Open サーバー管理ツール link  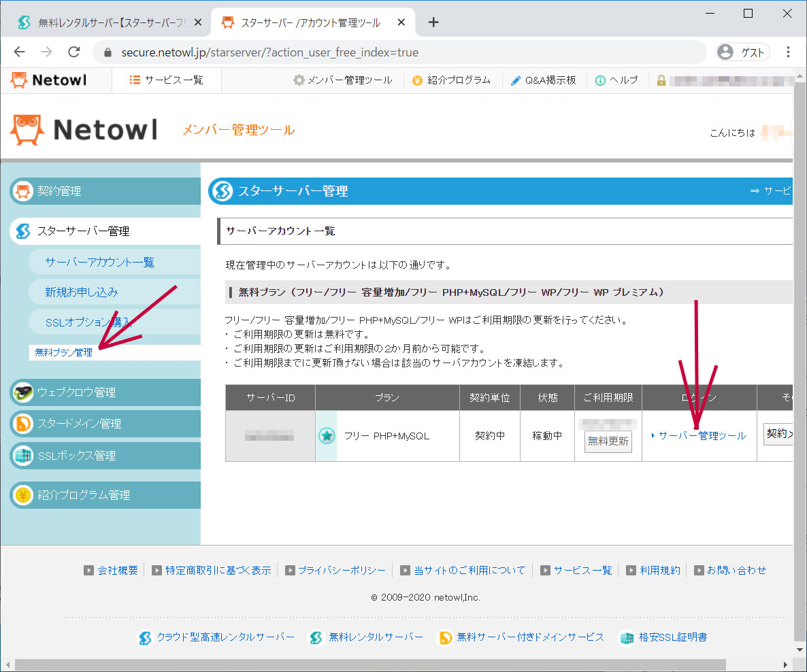[702, 436]
